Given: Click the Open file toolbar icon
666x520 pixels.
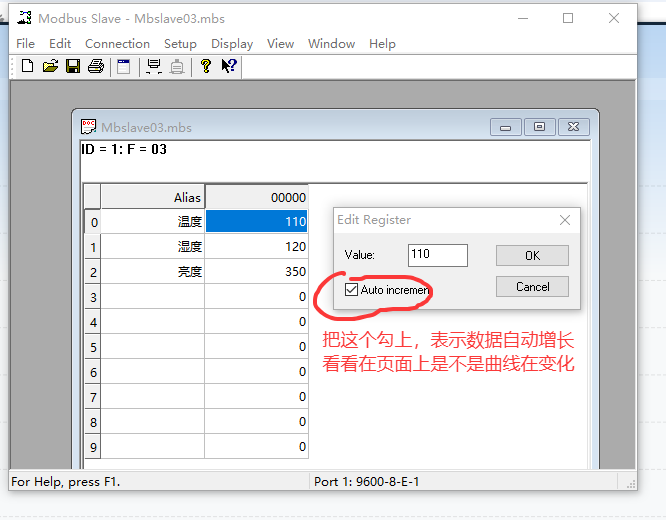Looking at the screenshot, I should tap(51, 66).
